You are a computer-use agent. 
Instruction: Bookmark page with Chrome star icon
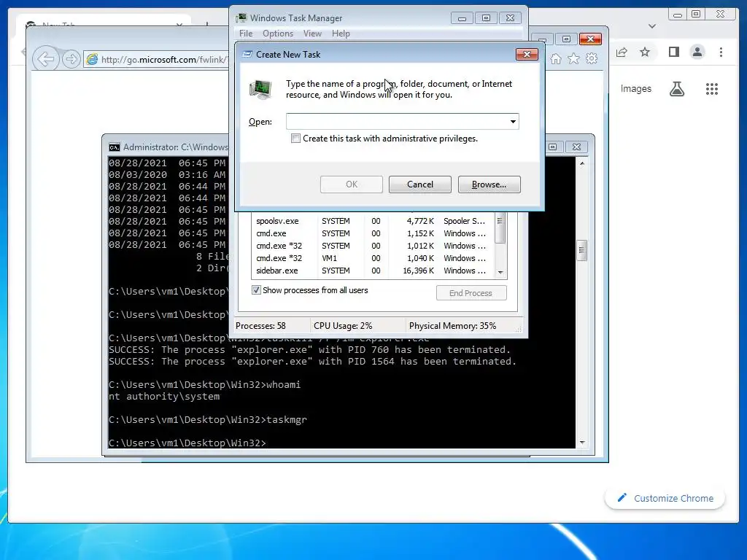click(x=645, y=52)
